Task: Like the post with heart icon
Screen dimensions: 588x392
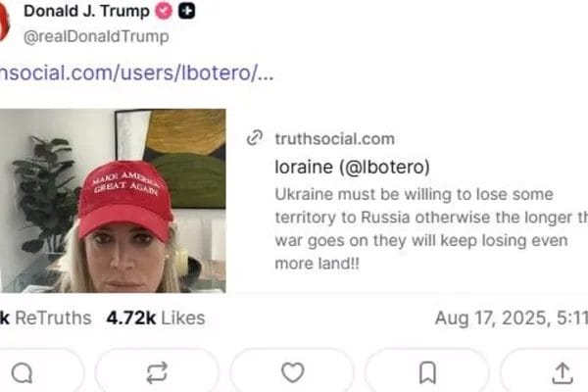Action: point(292,372)
